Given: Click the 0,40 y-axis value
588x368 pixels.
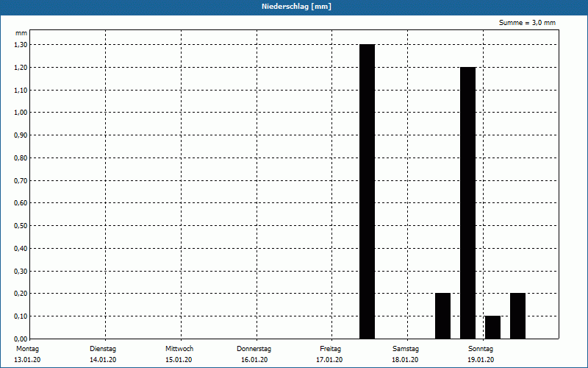Looking at the screenshot, I should [21, 249].
